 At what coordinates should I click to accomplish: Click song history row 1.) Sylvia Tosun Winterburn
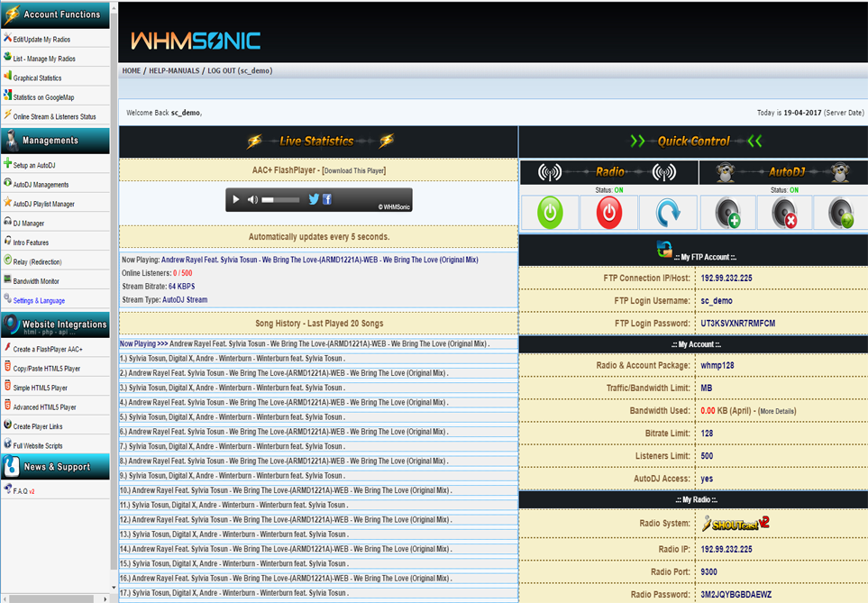pyautogui.click(x=318, y=358)
